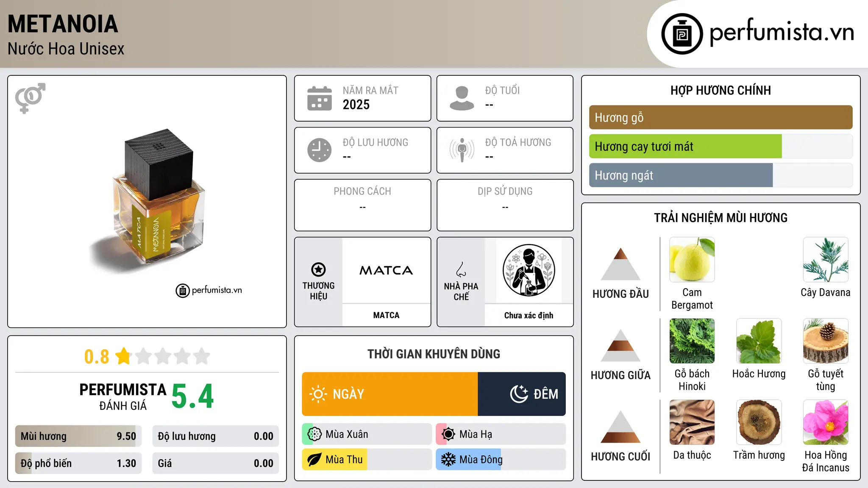Click the nose icon above Nhà pha chế
The height and width of the screenshot is (488, 868).
click(x=461, y=269)
